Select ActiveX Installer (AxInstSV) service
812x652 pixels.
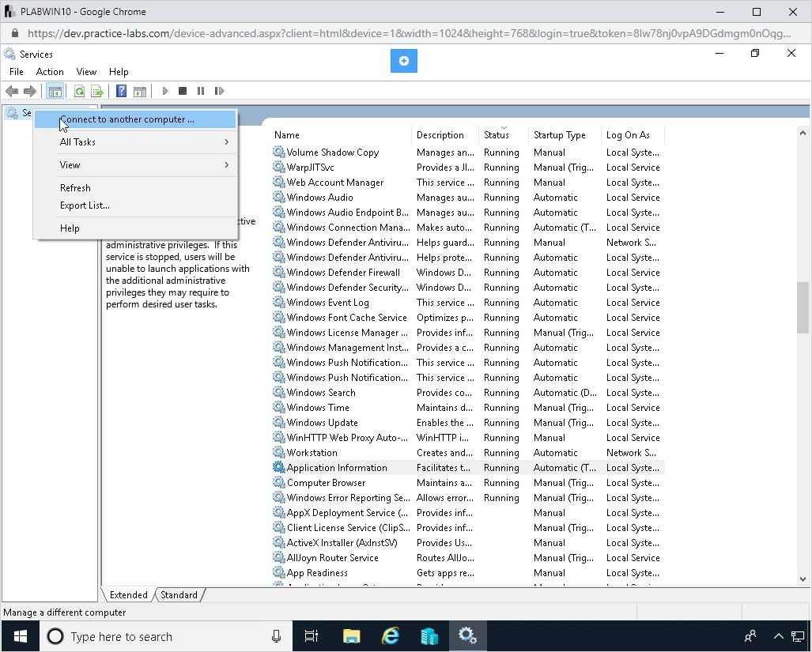pos(467,542)
